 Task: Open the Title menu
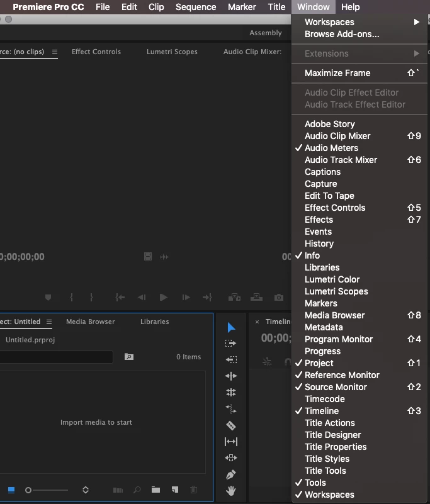click(x=276, y=7)
